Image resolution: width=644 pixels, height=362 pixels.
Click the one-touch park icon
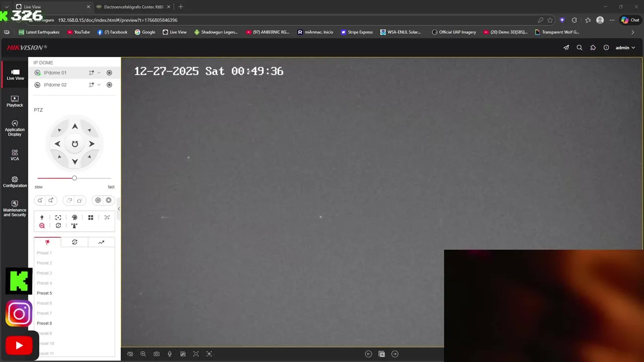coord(74,226)
